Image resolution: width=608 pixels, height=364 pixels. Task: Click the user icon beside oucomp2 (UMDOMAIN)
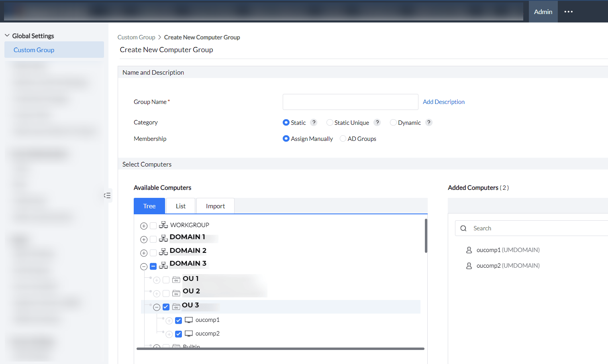click(469, 265)
